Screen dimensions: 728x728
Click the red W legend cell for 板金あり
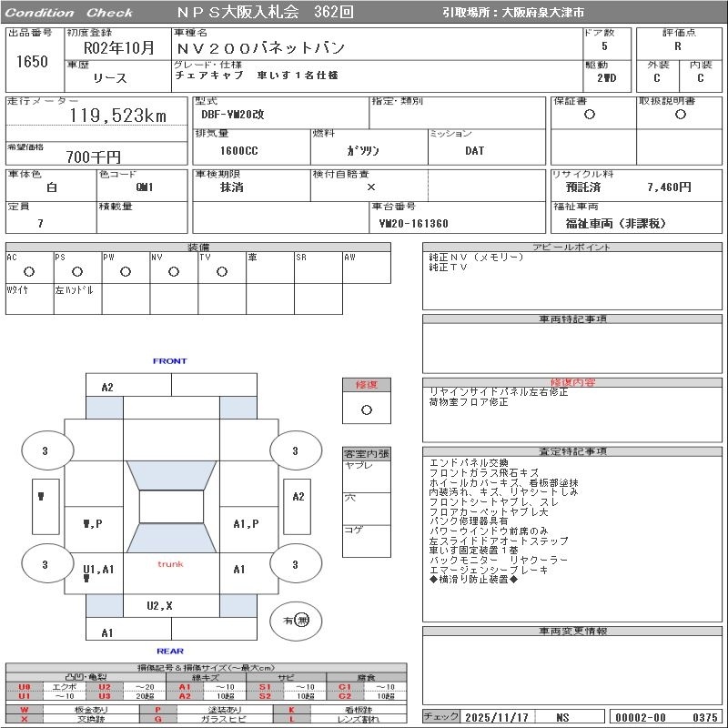pyautogui.click(x=25, y=709)
